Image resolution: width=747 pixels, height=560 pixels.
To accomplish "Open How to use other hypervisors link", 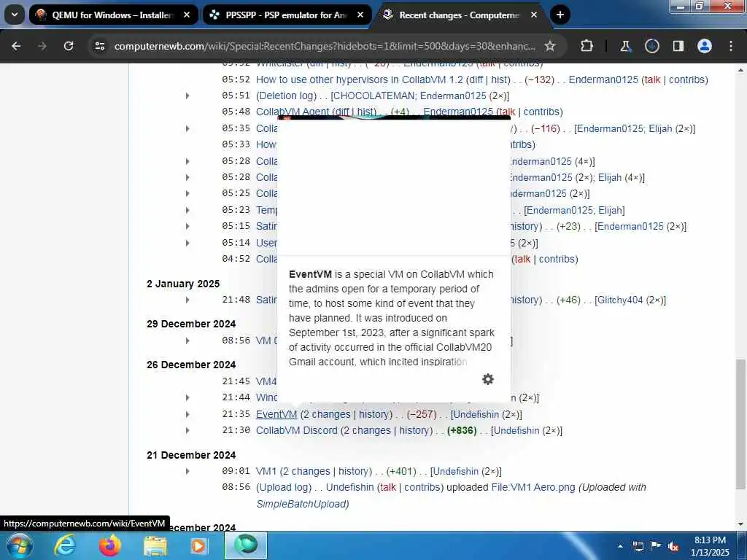I will 360,79.
